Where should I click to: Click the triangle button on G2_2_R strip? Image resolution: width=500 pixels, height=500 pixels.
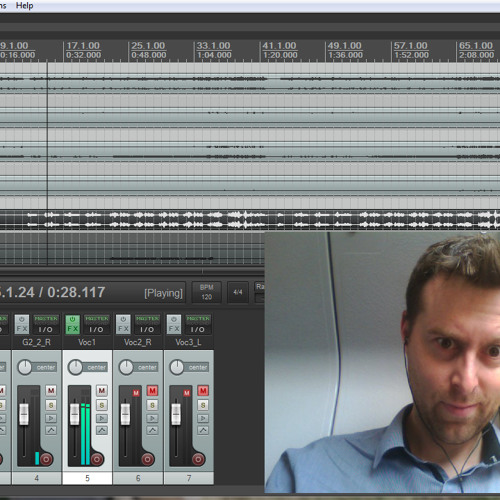coord(51,418)
